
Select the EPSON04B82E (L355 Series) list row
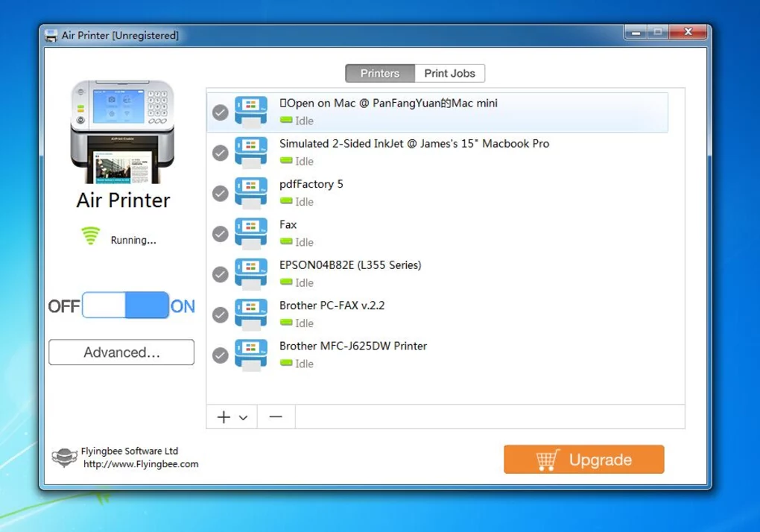tap(447, 273)
